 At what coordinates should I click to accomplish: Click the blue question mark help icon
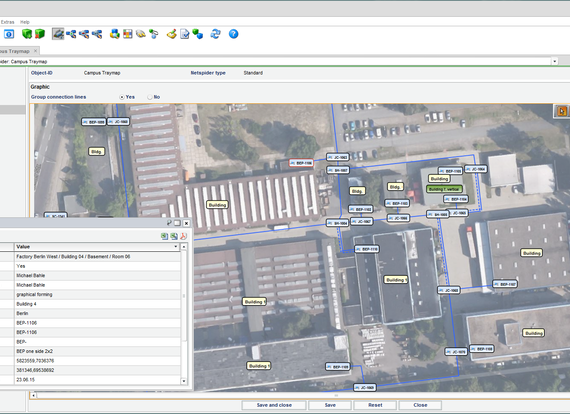coord(233,34)
